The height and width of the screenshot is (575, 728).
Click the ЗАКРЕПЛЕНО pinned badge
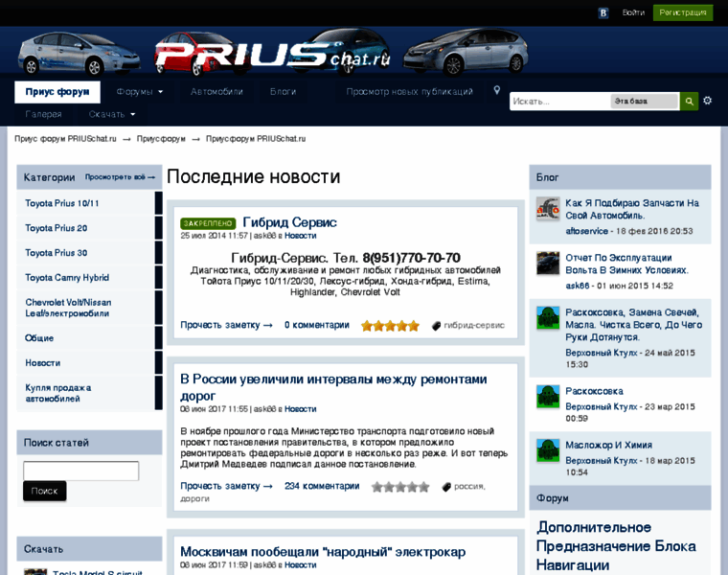coord(208,223)
